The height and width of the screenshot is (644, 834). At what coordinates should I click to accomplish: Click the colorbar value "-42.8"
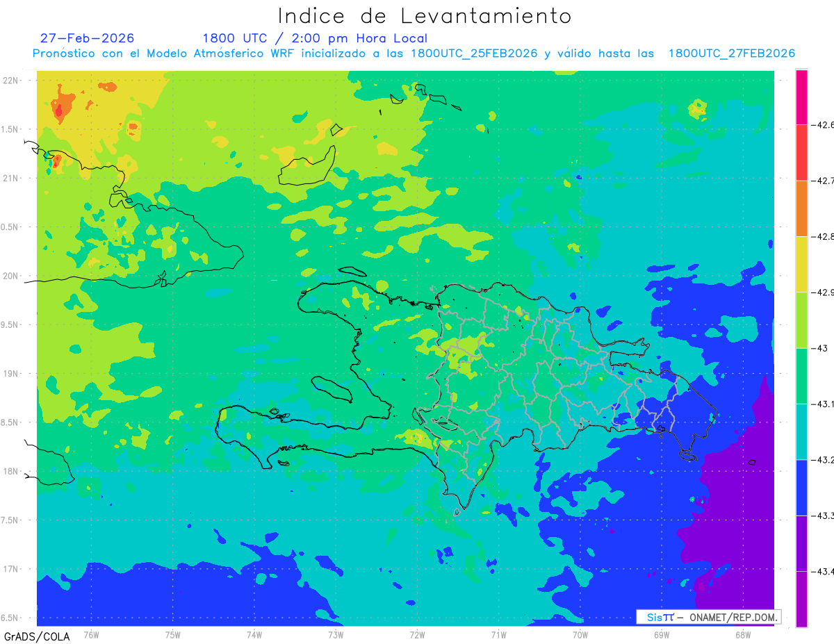coord(821,237)
